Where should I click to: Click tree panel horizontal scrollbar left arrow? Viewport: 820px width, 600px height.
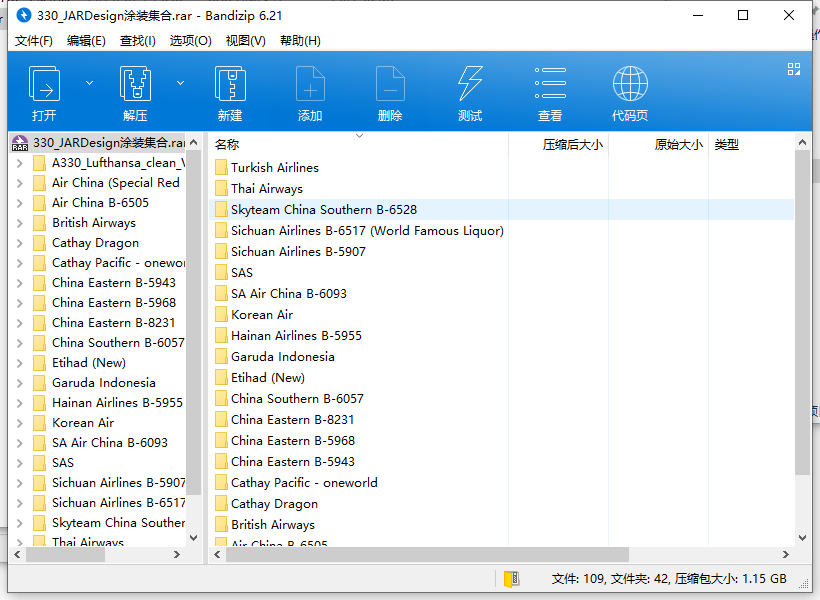tap(17, 554)
